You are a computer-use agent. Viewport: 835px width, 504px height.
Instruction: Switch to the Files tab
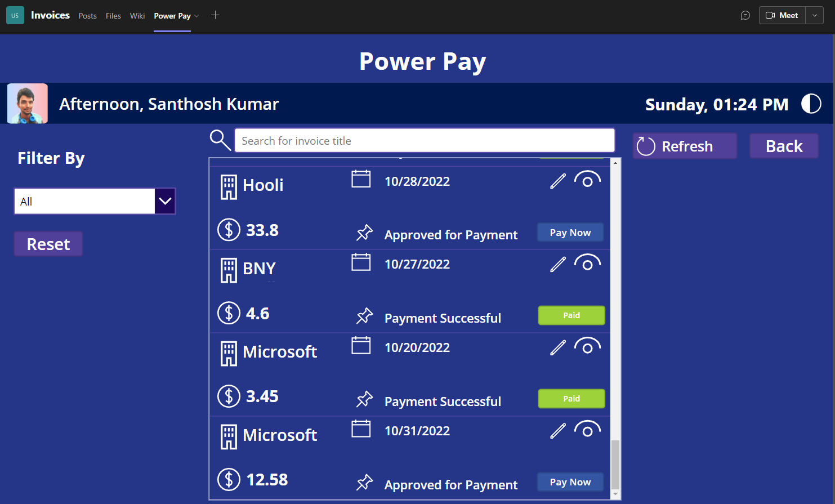click(x=113, y=16)
